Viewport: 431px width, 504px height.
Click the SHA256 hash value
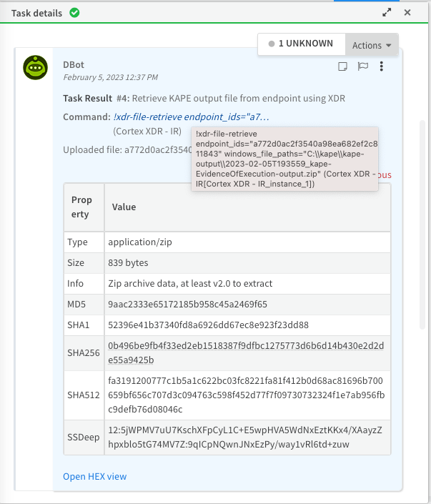pyautogui.click(x=246, y=352)
